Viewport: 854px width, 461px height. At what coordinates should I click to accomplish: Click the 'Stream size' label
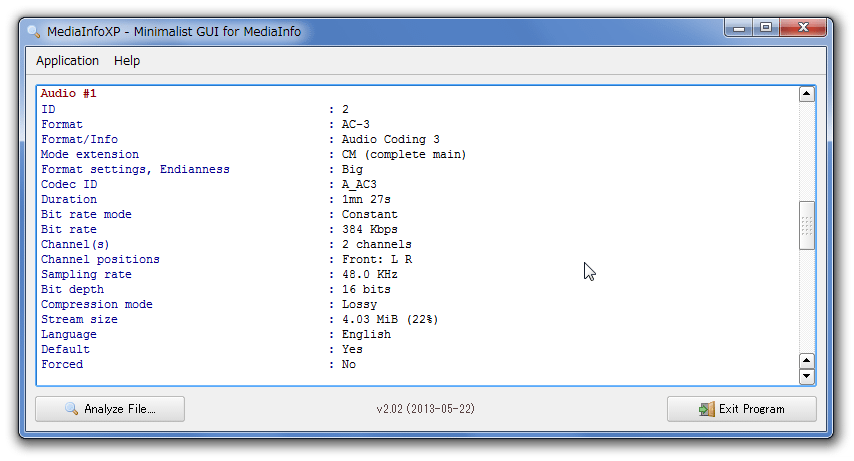[x=79, y=319]
